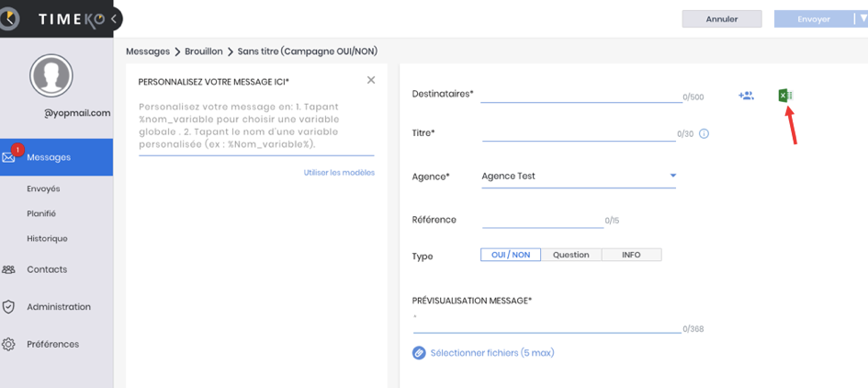The image size is (868, 388).
Task: Click the Administration shield icon
Action: 8,306
